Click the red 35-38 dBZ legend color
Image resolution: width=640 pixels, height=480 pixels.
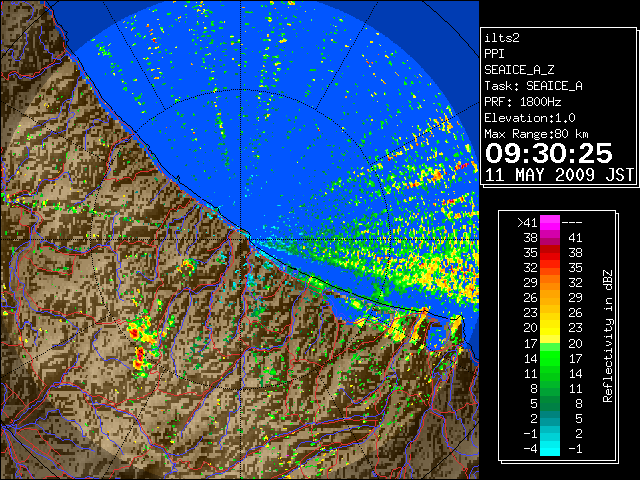coord(550,253)
